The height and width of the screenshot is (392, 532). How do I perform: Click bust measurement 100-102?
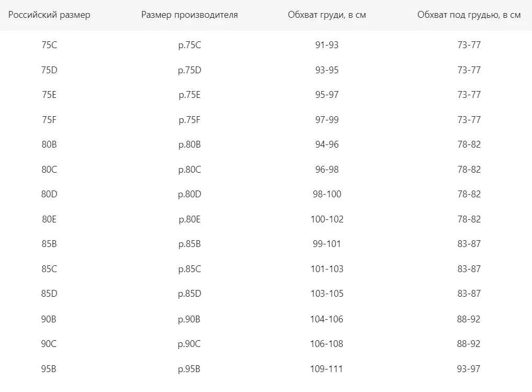[x=327, y=219]
